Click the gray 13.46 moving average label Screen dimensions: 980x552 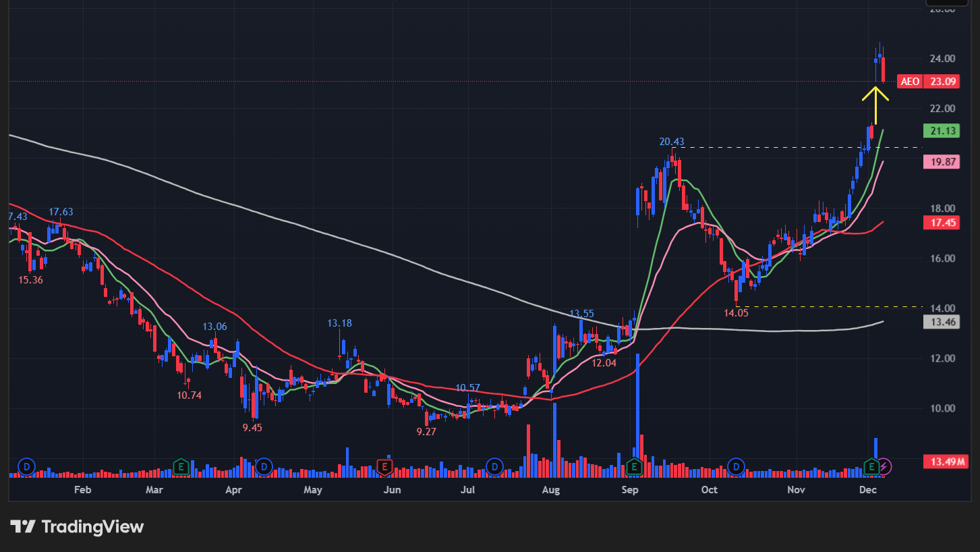pyautogui.click(x=941, y=322)
